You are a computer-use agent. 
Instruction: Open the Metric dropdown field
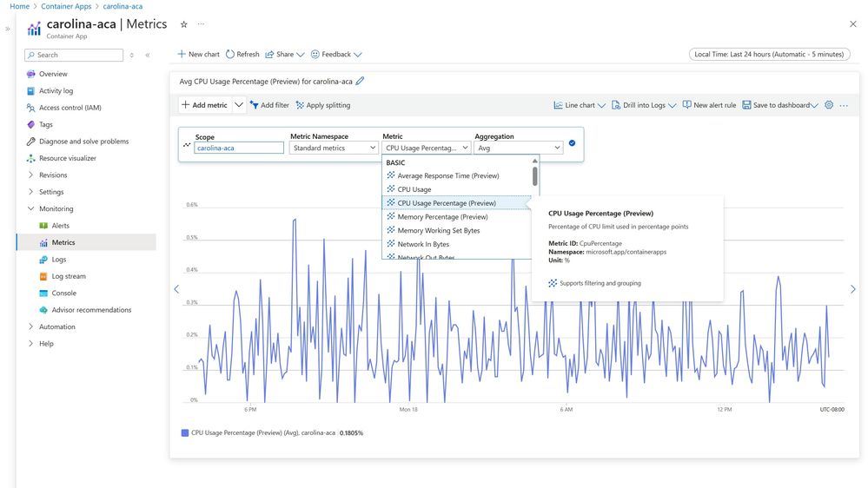click(427, 148)
